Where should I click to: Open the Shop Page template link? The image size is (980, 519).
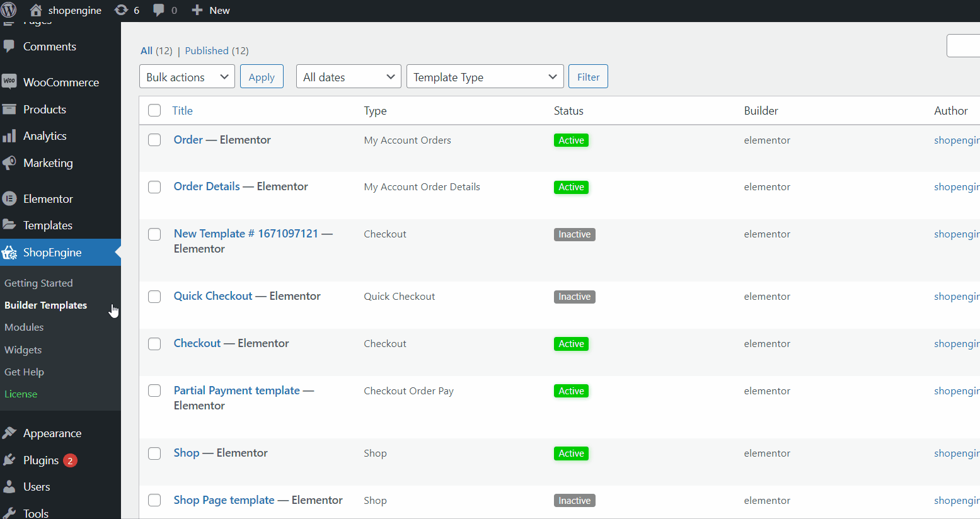[224, 500]
